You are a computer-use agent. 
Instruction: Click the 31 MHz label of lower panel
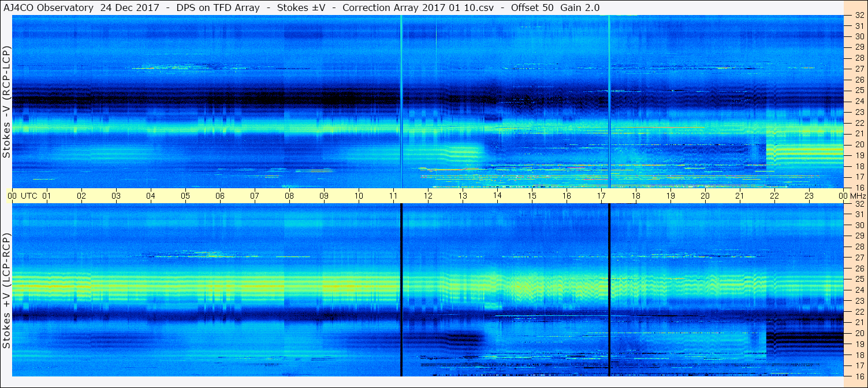click(859, 214)
